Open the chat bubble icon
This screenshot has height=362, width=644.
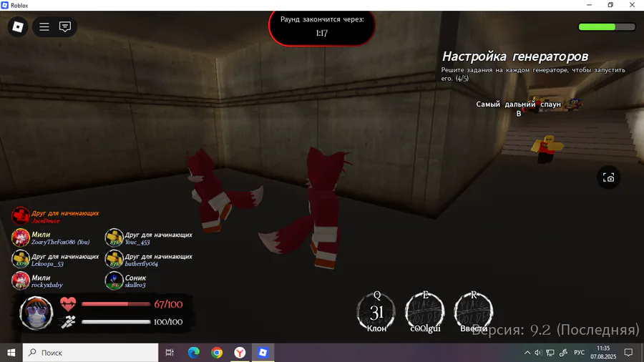(x=65, y=26)
